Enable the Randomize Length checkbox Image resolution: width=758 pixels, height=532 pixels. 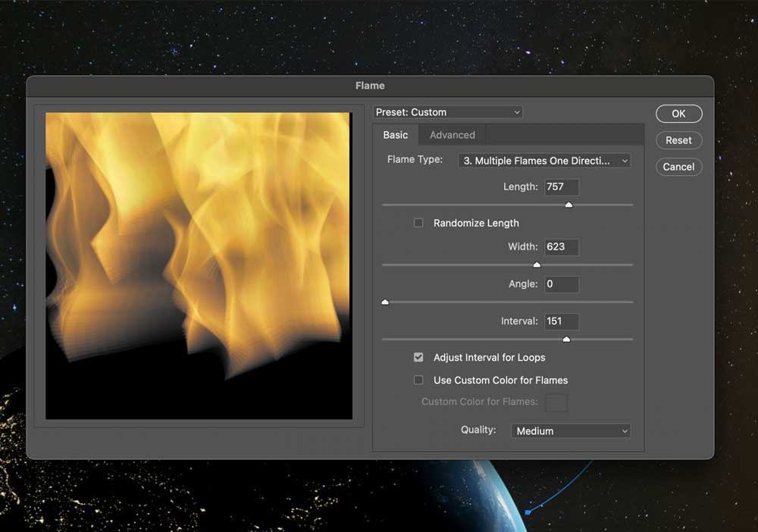tap(418, 223)
